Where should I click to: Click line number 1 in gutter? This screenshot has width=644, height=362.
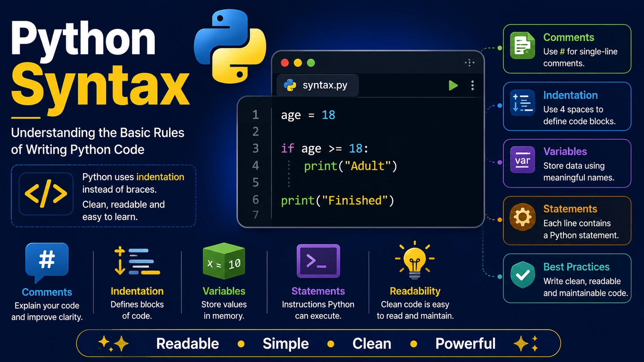[255, 115]
